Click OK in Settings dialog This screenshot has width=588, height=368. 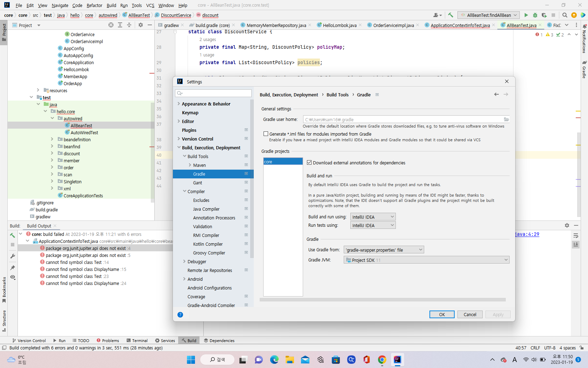pos(442,314)
